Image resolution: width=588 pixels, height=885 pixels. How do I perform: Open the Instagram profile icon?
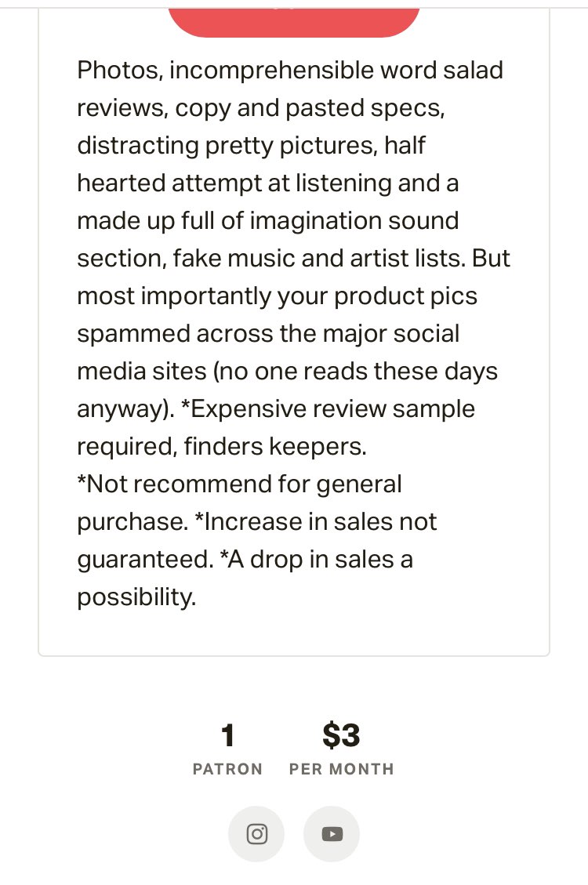[256, 833]
